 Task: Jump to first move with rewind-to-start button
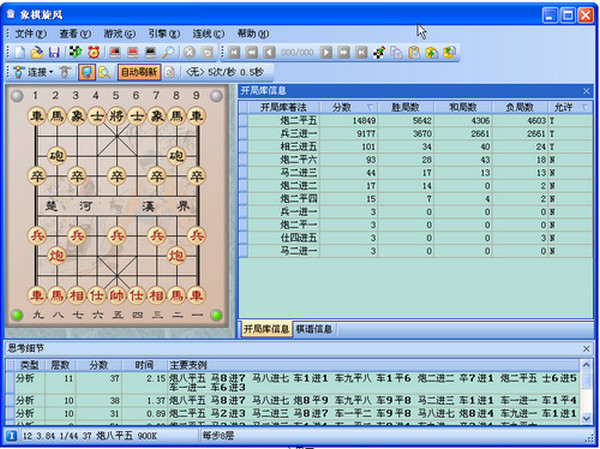[234, 52]
